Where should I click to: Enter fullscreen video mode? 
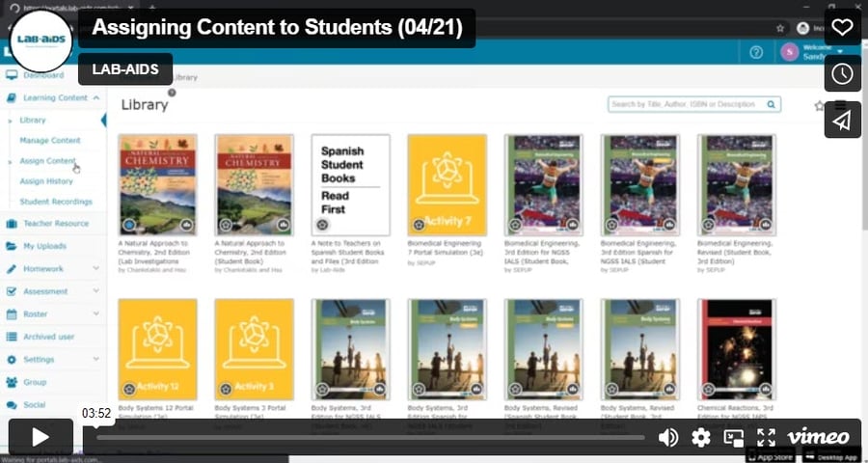click(766, 438)
